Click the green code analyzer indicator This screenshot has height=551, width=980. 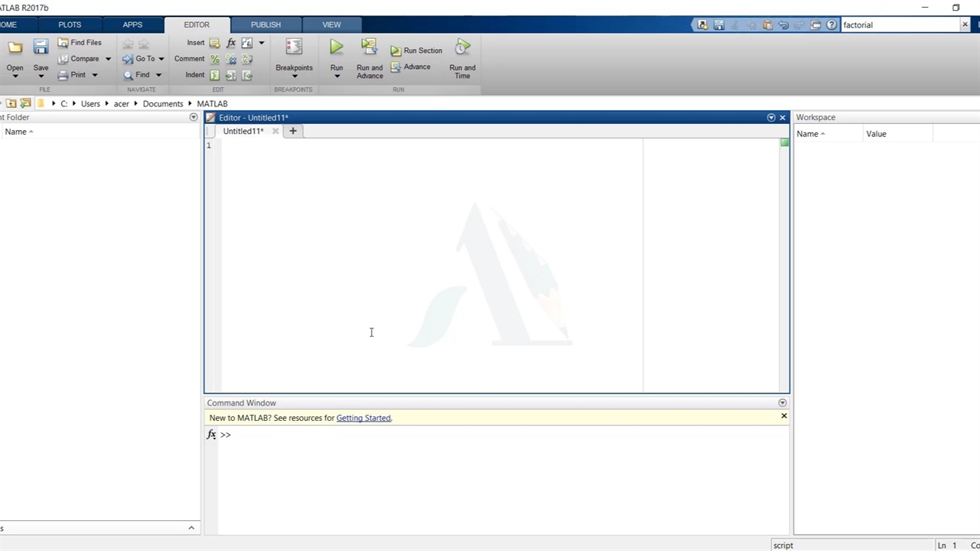784,143
